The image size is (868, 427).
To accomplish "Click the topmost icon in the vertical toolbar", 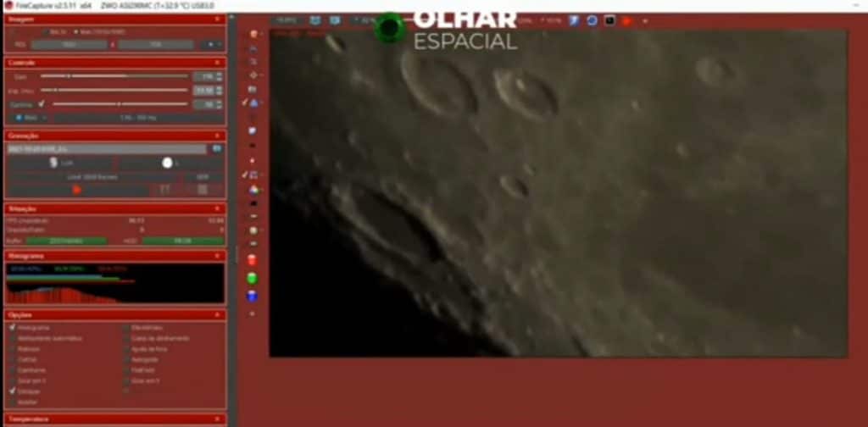I will (x=253, y=34).
